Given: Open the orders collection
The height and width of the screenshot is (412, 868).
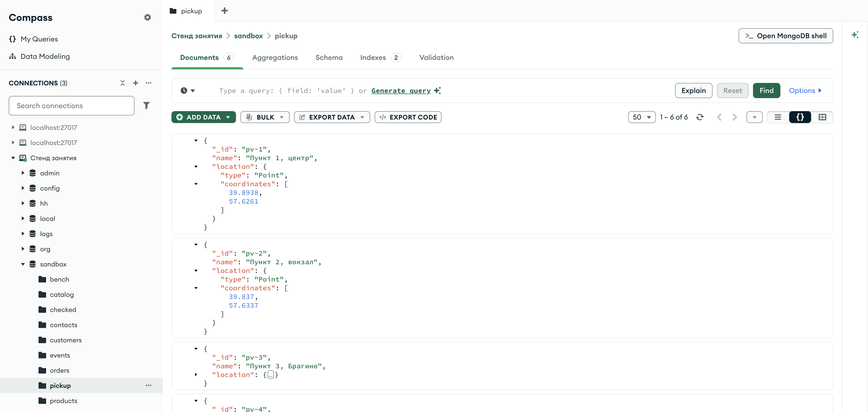Looking at the screenshot, I should 81,370.
